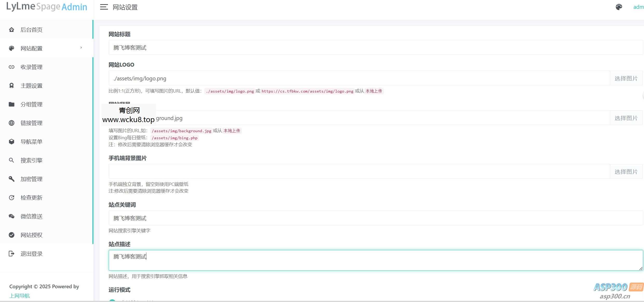Click 本地上传 link under logo field

tap(374, 91)
